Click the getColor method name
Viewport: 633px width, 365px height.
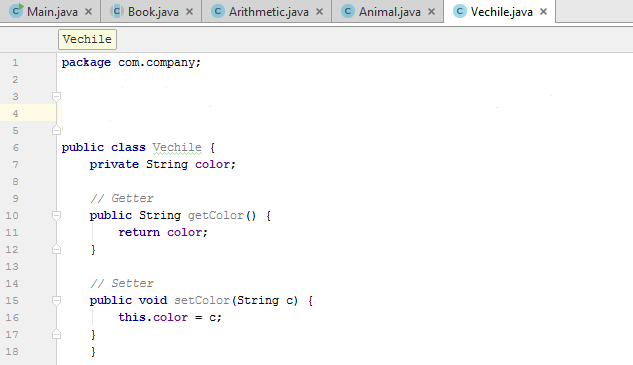[x=216, y=215]
